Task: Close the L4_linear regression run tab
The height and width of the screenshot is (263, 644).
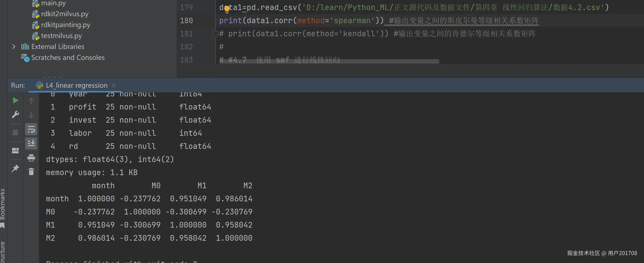Action: [114, 85]
